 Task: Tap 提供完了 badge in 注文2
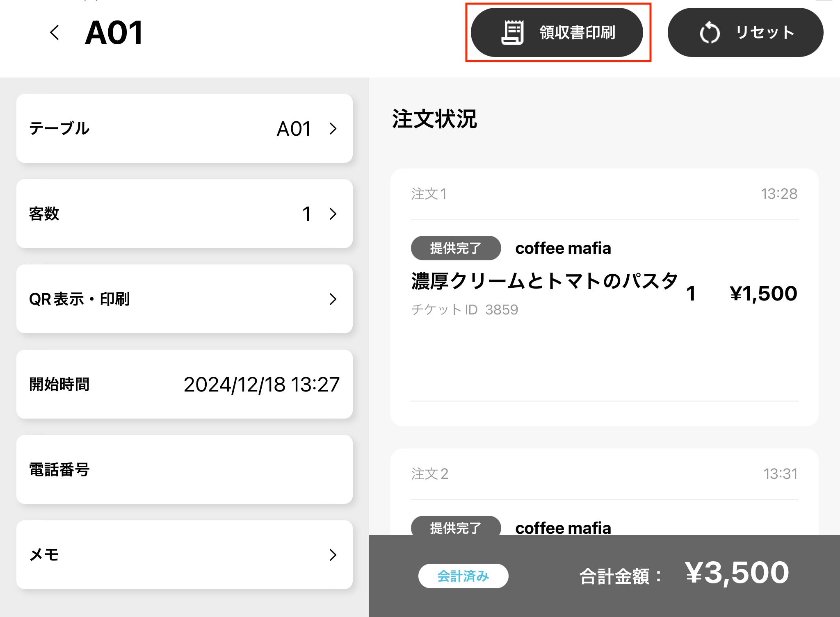[x=456, y=527]
